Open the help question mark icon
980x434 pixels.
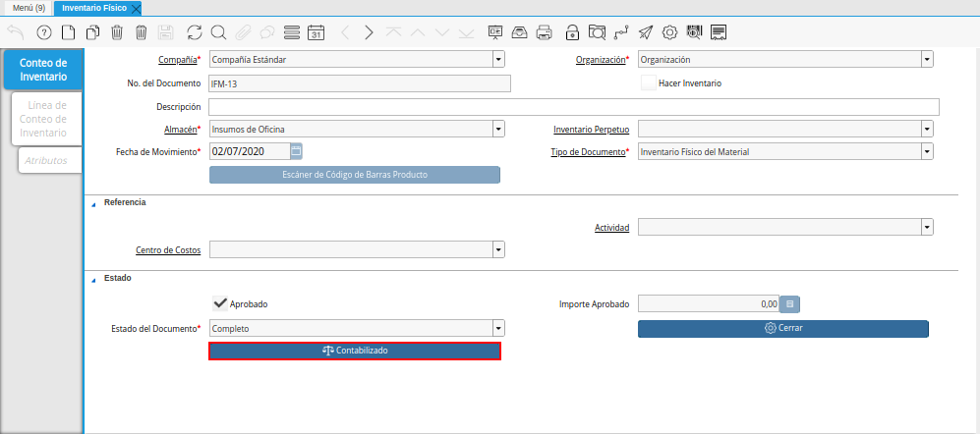tap(44, 32)
